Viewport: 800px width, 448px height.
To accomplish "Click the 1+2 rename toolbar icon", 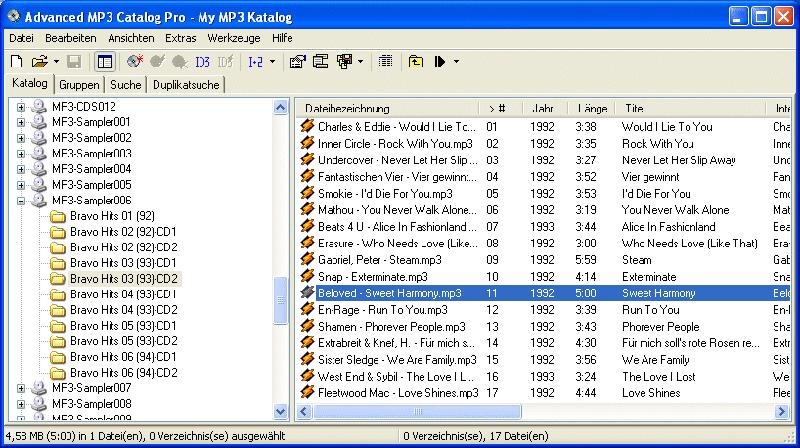I will click(x=254, y=62).
